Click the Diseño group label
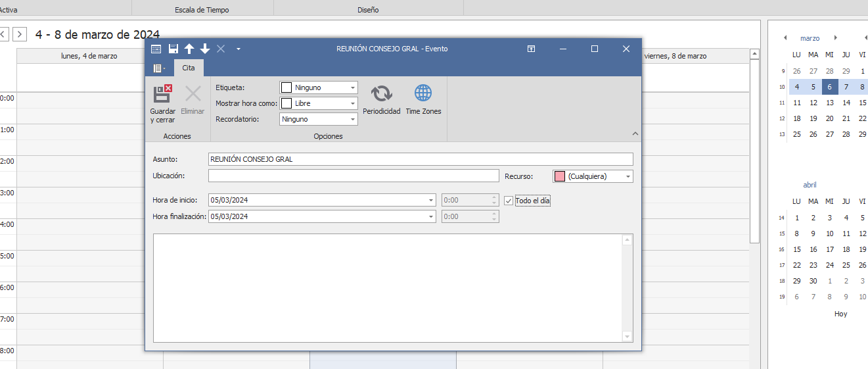This screenshot has width=868, height=369. pos(368,10)
